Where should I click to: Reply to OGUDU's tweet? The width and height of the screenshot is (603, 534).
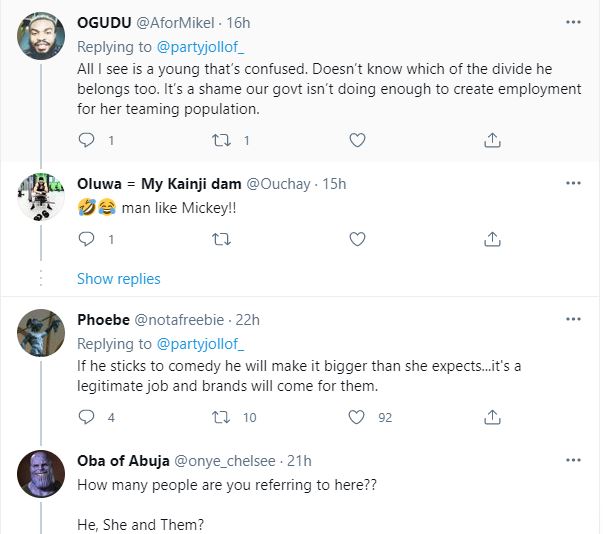coord(86,140)
